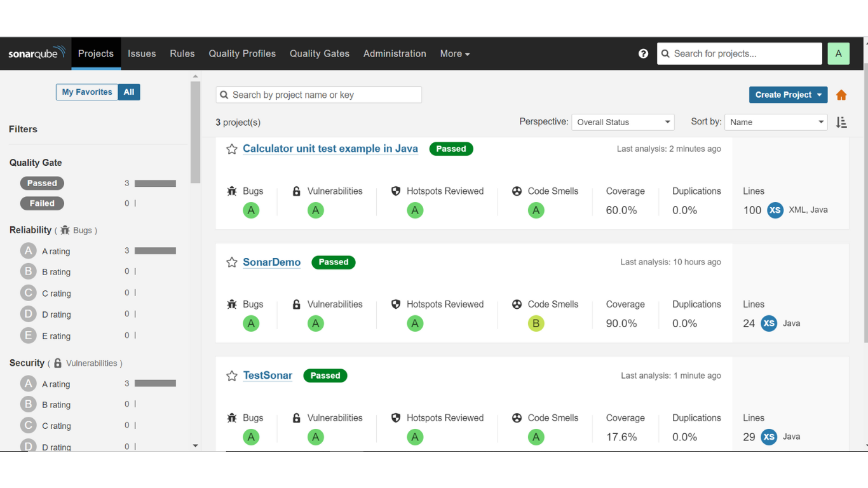Click the Hotspots Reviewed shield icon on TestSonar

pyautogui.click(x=395, y=418)
